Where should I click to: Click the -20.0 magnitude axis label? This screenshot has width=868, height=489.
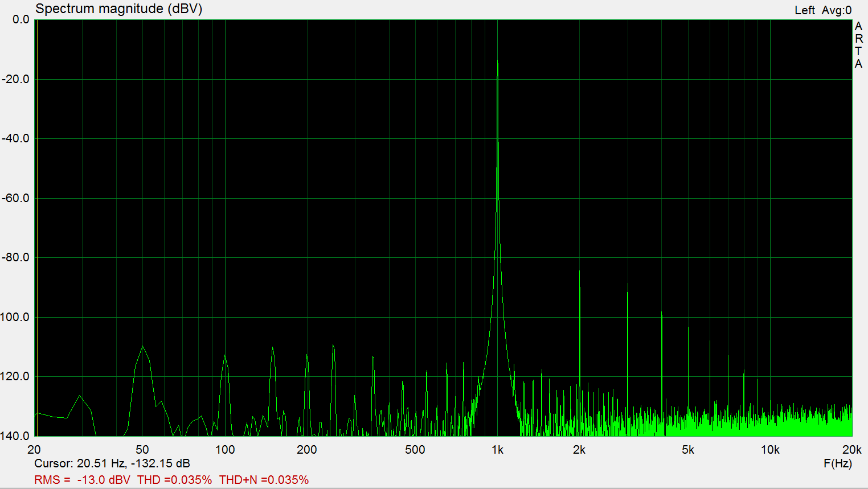pyautogui.click(x=15, y=79)
